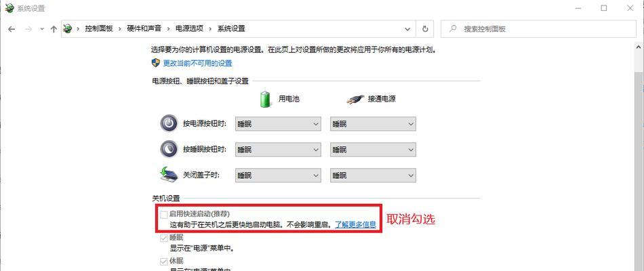
Task: Refresh the control panel page
Action: pos(425,29)
